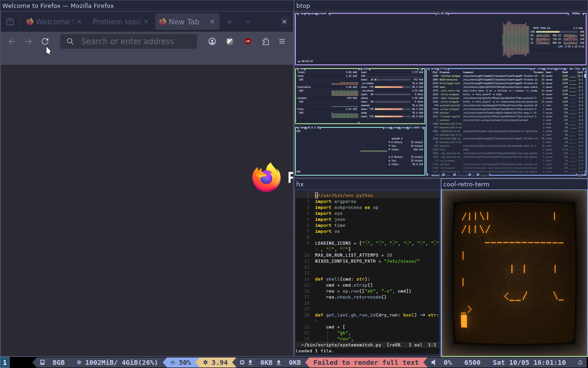The image size is (588, 368).
Task: Change the btop cpu lazy sorting selector
Action: point(574,69)
